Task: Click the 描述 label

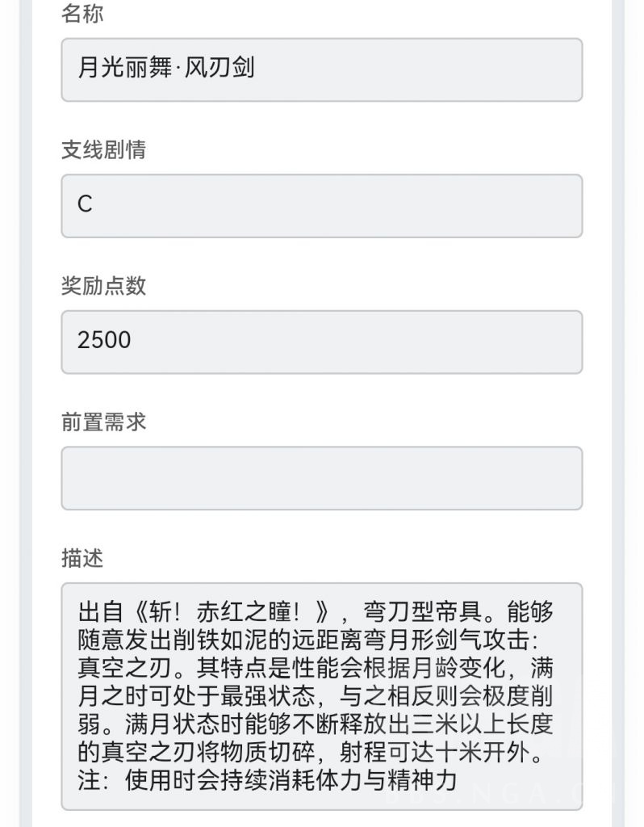Action: 82,557
